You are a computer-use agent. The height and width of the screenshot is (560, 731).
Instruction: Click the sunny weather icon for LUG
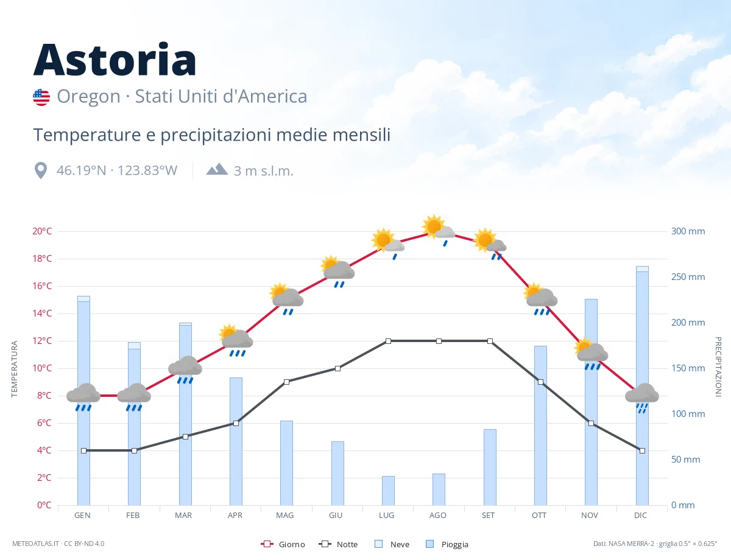(388, 243)
